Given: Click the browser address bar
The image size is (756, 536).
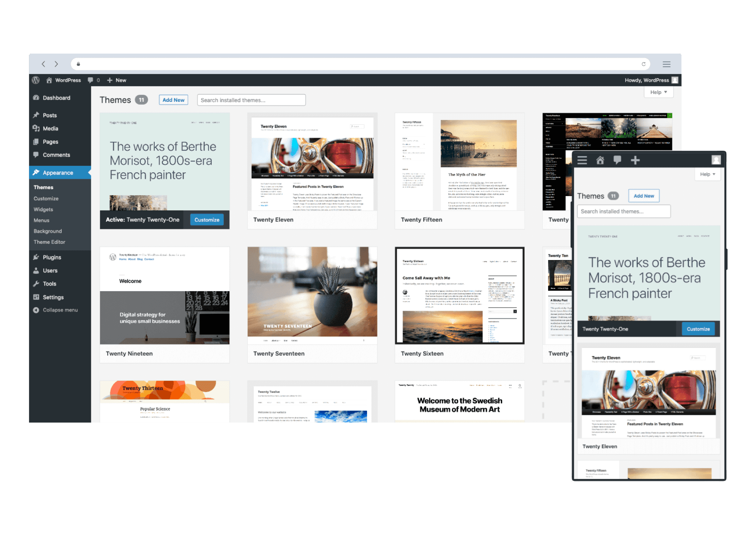Looking at the screenshot, I should (360, 64).
